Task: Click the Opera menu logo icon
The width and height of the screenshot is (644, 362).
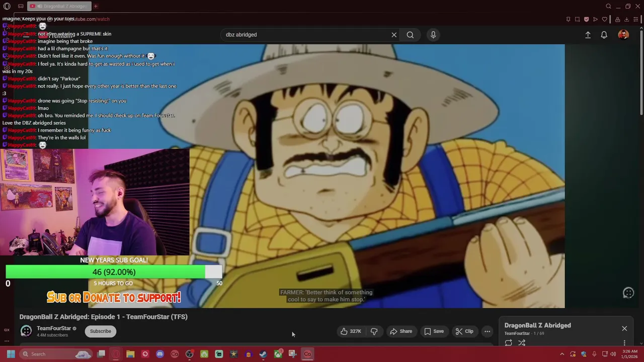Action: [7, 7]
